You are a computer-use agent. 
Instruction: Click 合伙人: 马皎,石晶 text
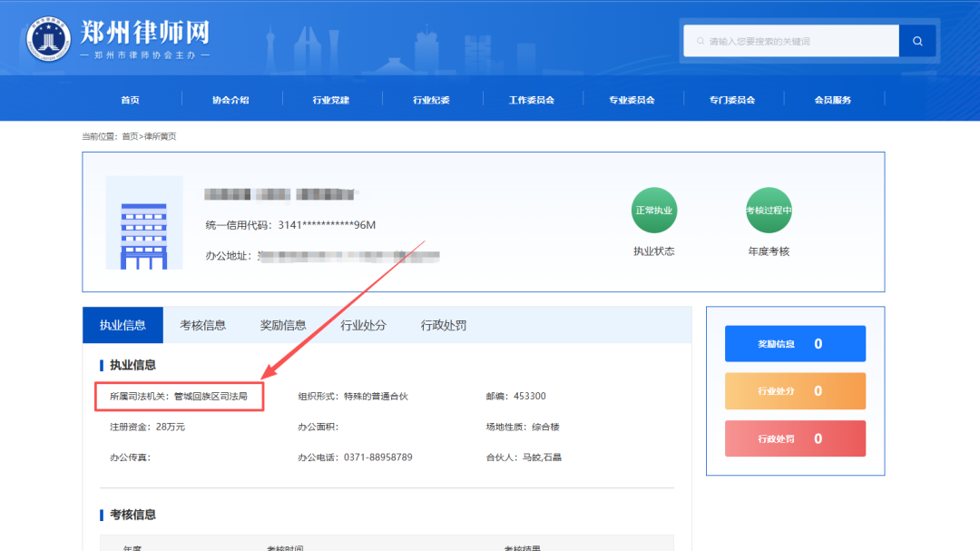click(x=524, y=458)
